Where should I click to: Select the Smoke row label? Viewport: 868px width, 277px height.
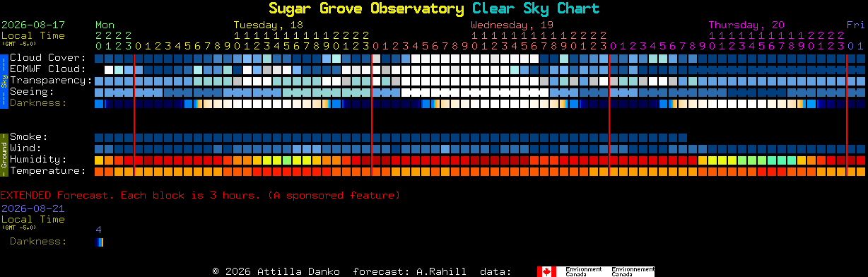pos(28,136)
